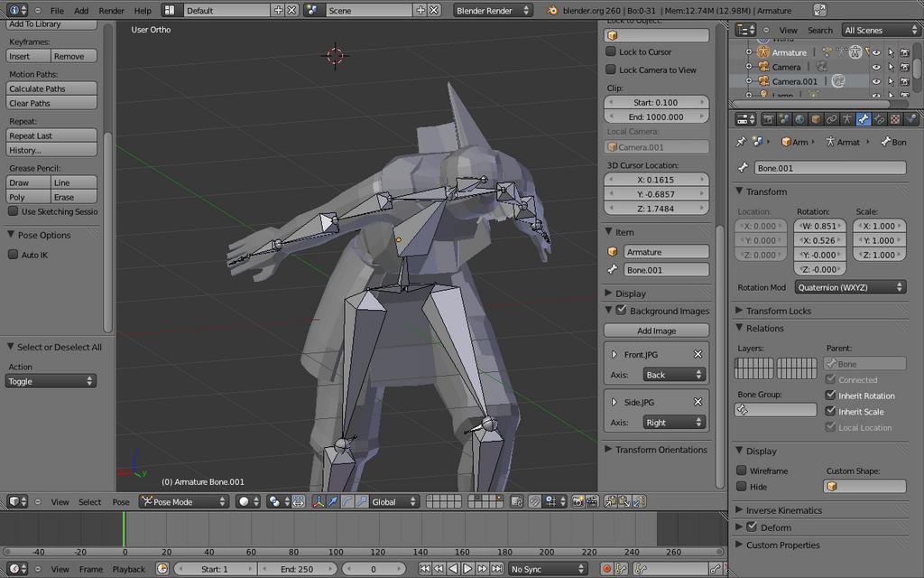Click the Bone.001 name field
The height and width of the screenshot is (578, 924).
(x=829, y=167)
